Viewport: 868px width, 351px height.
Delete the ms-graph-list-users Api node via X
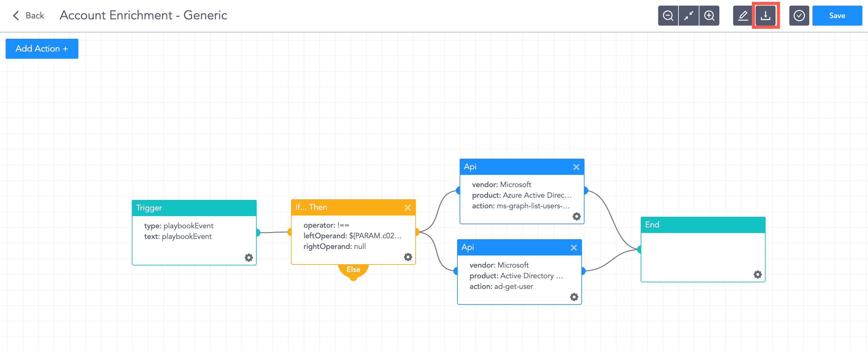pos(576,167)
